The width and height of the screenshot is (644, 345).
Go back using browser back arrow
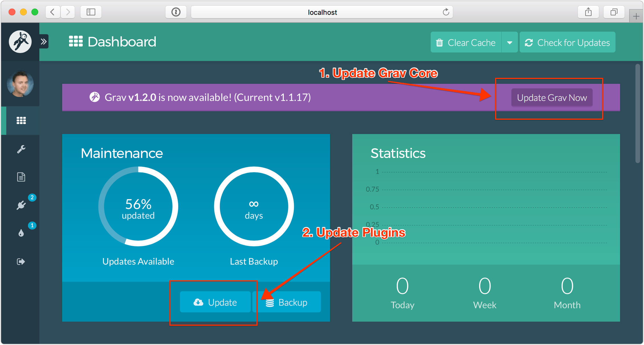point(53,12)
